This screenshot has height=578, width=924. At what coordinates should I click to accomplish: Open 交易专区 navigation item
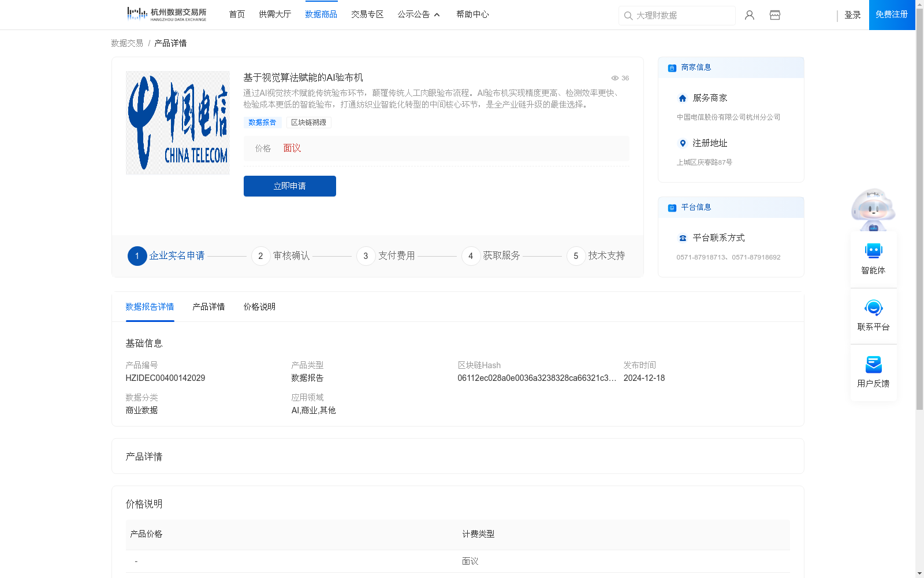pos(367,14)
